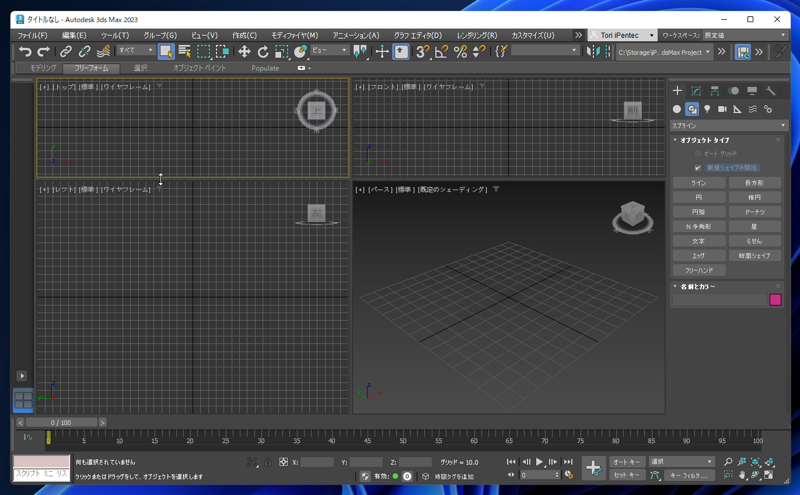Select the Move tool icon

244,52
